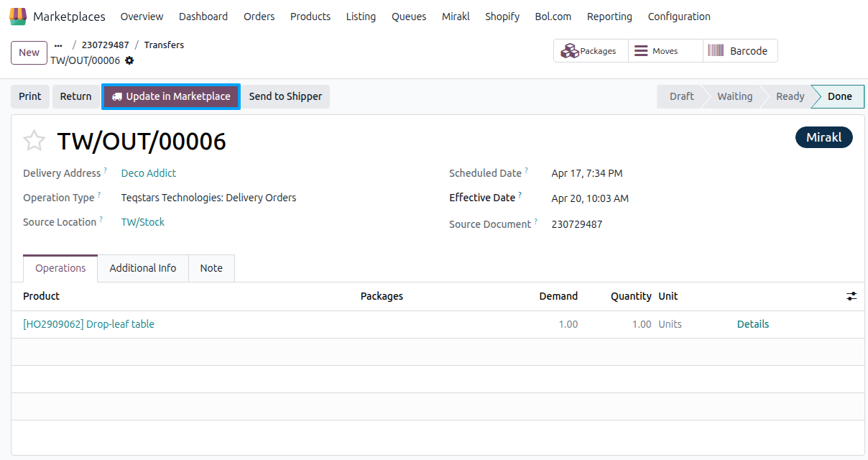Click the TW/OUT/00006 breadcrumb text

(x=85, y=60)
